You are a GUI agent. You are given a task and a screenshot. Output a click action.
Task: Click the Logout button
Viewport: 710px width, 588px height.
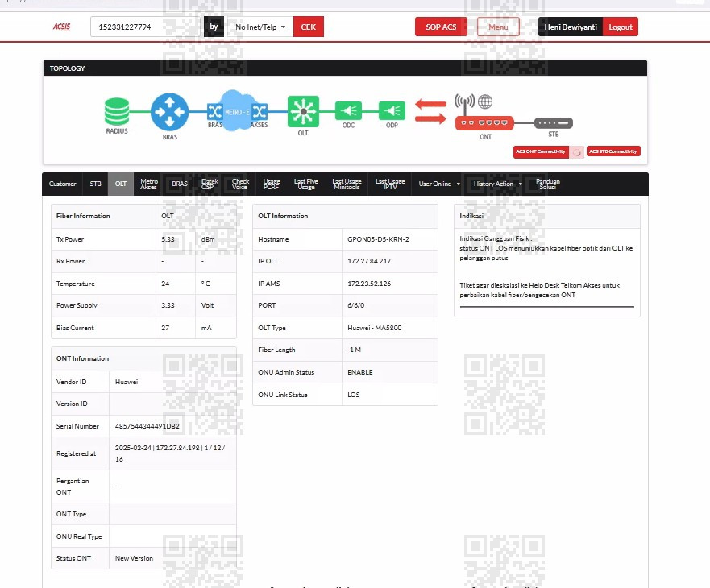click(x=621, y=27)
